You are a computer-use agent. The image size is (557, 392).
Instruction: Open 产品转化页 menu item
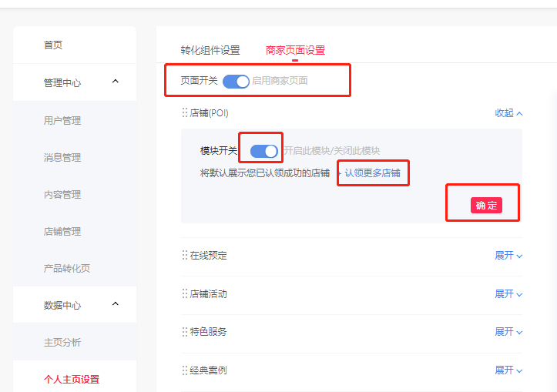67,269
